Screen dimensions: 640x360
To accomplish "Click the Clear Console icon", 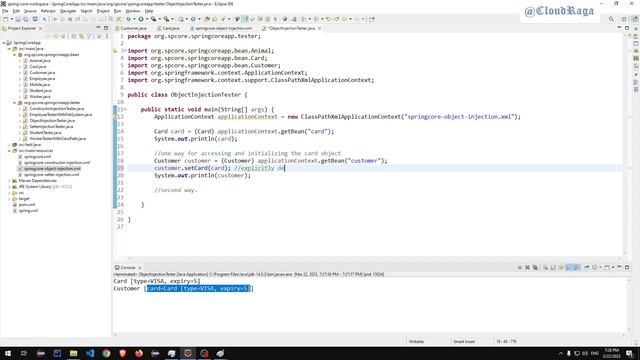I will click(545, 267).
